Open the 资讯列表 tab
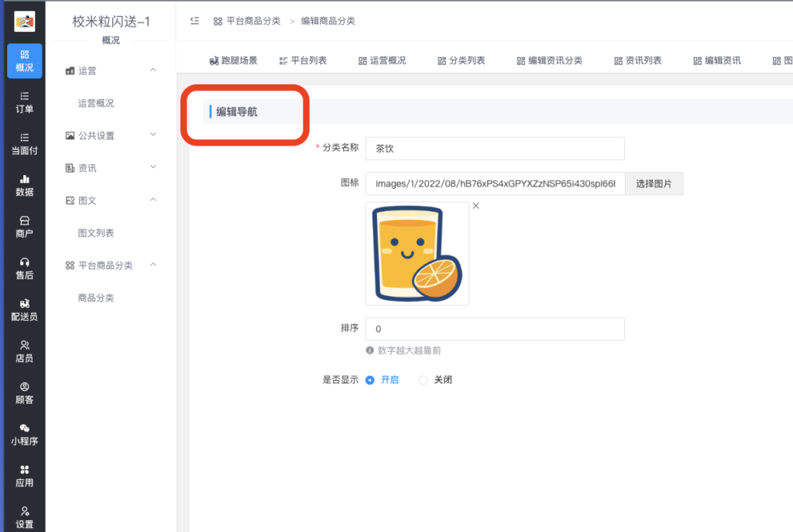This screenshot has height=532, width=793. click(638, 60)
